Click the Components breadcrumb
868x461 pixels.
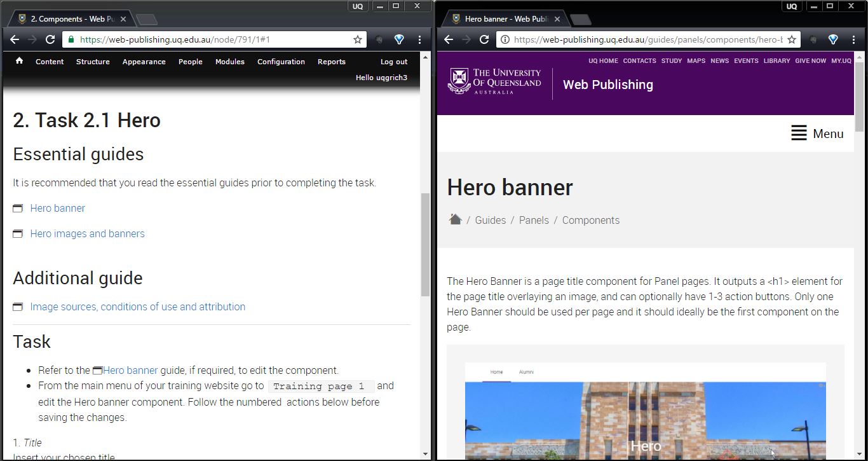[591, 220]
